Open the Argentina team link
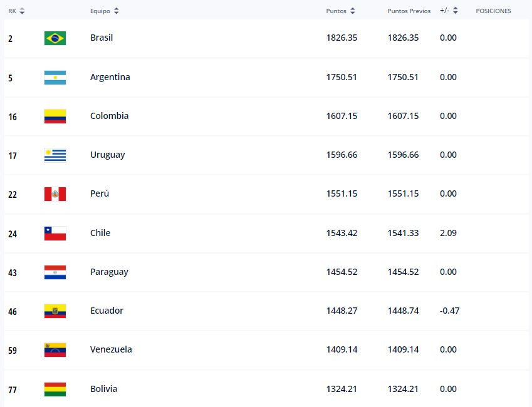Viewport: 532px width, 407px height. [x=110, y=77]
